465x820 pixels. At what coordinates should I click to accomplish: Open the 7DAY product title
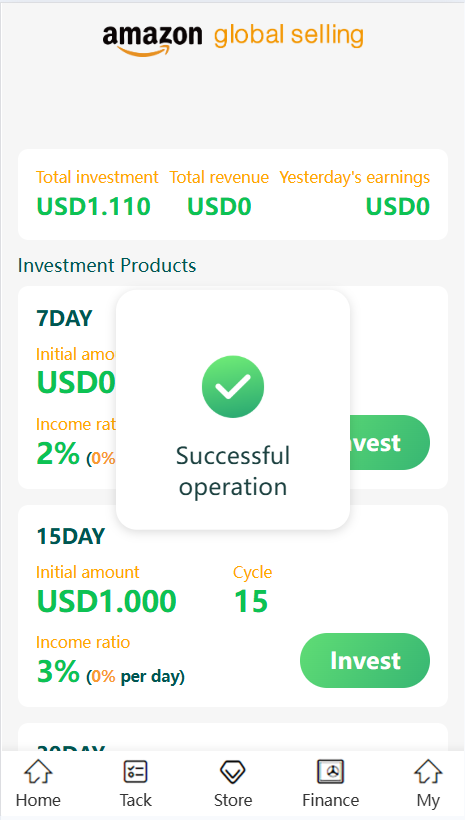64,318
